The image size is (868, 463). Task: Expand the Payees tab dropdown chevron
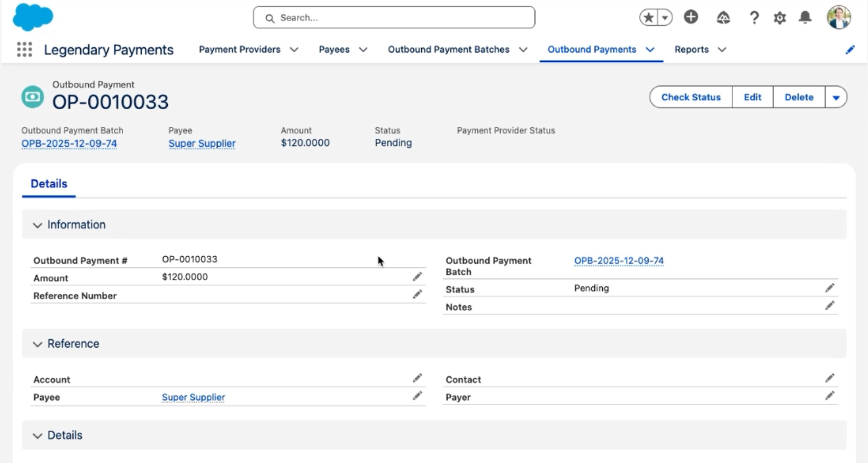tap(363, 49)
